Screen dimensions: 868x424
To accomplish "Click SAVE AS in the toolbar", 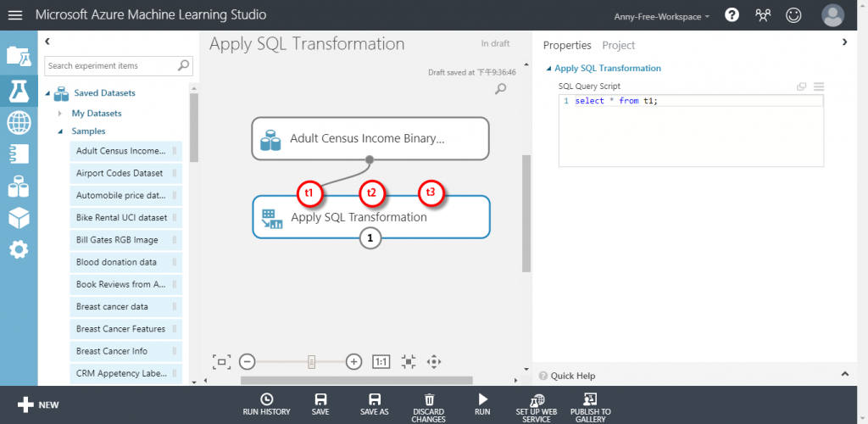I will pos(374,404).
